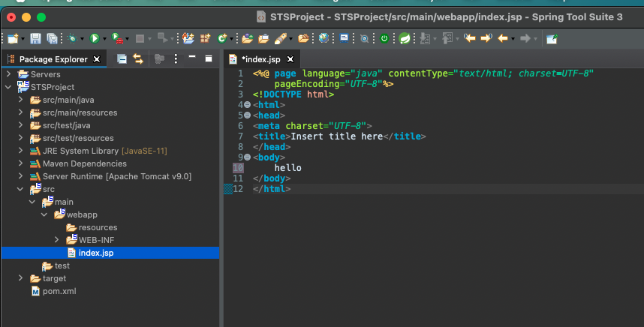
Task: Minimize the Package Explorer panel
Action: pyautogui.click(x=192, y=56)
